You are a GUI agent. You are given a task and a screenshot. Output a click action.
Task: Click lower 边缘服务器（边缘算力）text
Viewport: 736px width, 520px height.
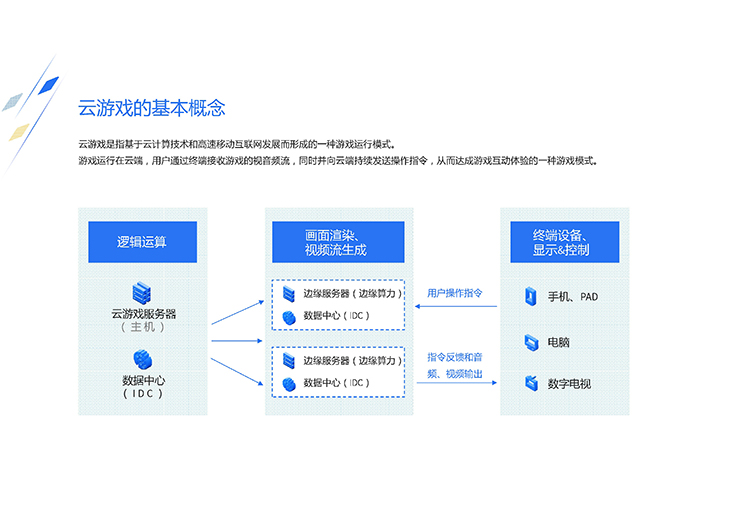point(353,360)
